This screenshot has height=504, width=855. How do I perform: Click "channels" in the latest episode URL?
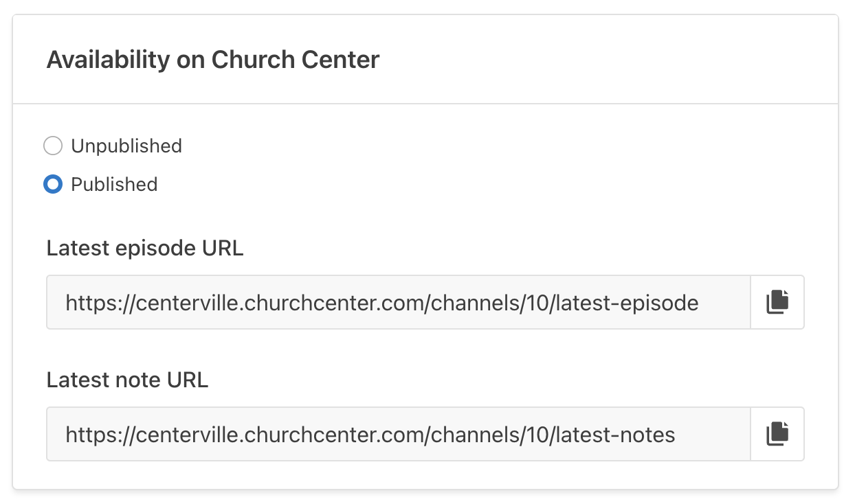pyautogui.click(x=476, y=303)
